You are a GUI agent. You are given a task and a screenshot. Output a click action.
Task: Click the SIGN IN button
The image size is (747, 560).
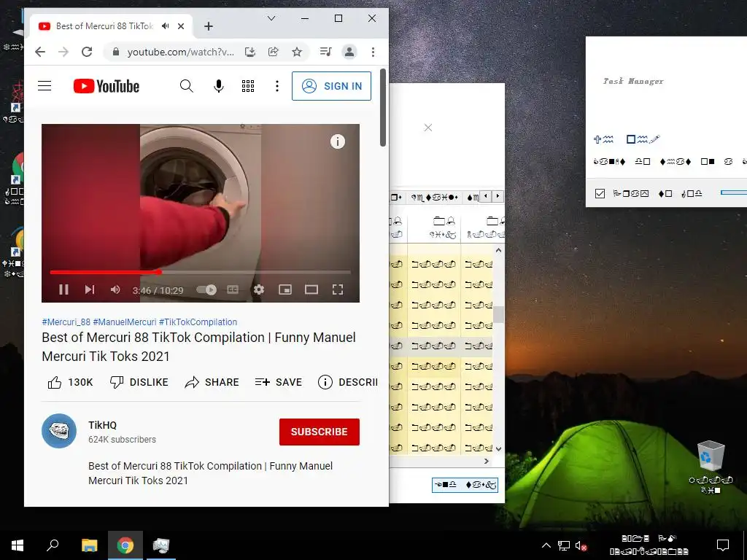coord(332,86)
